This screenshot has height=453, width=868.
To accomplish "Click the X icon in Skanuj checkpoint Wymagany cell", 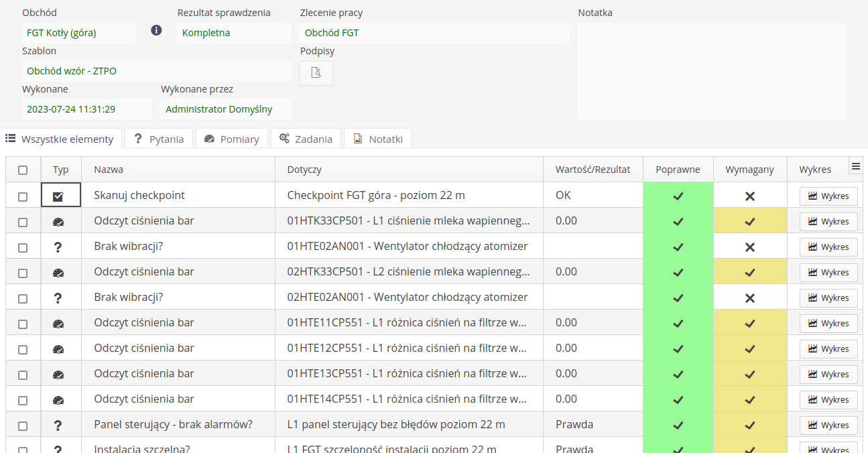I will click(x=750, y=196).
